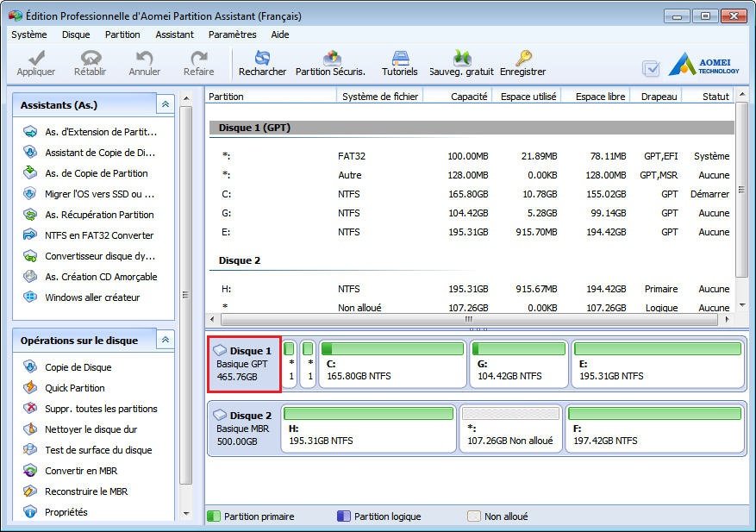Collapse the Opérations sur le disque panel
The height and width of the screenshot is (532, 756).
(166, 340)
